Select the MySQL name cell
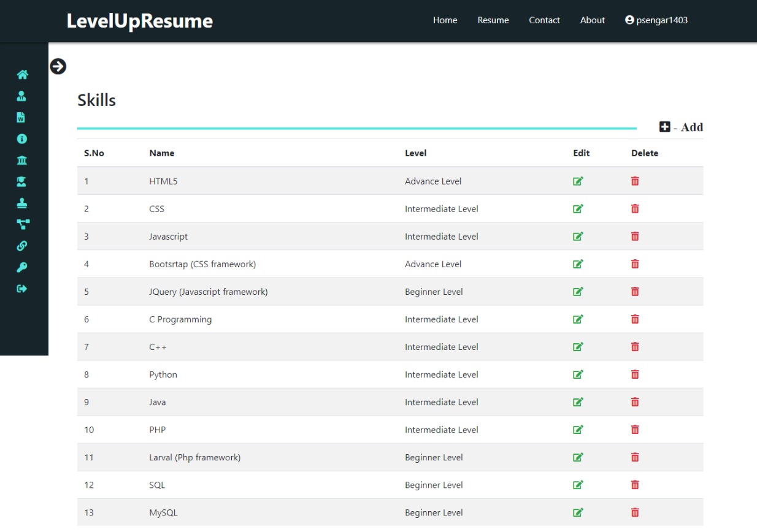 click(x=163, y=512)
